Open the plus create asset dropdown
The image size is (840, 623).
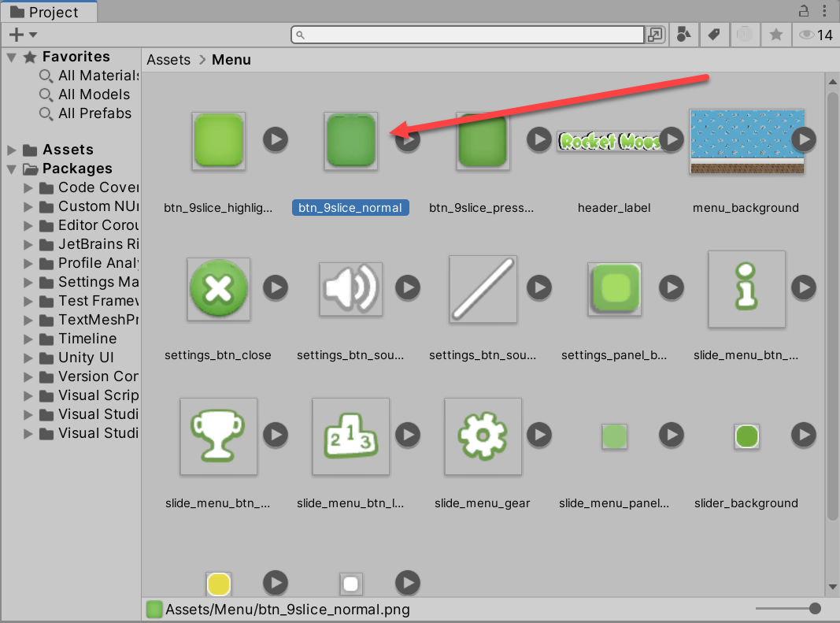point(23,35)
